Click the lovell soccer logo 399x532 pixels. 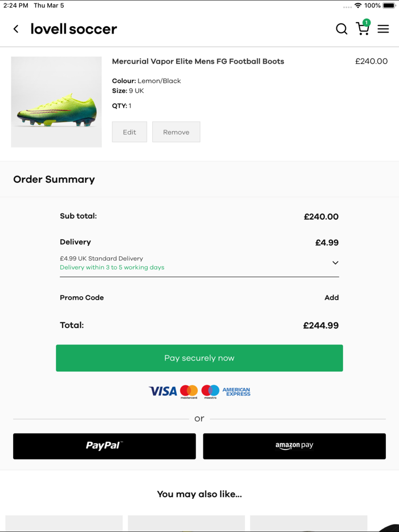(x=74, y=29)
